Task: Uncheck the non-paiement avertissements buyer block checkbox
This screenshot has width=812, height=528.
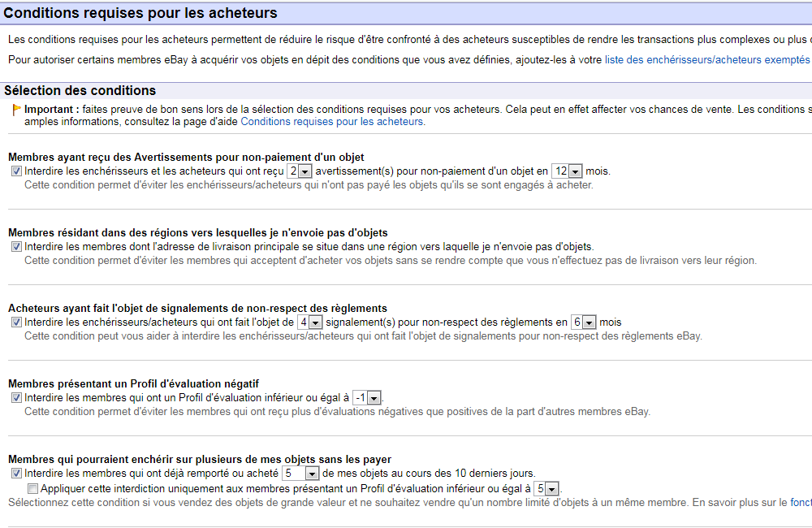Action: (16, 171)
